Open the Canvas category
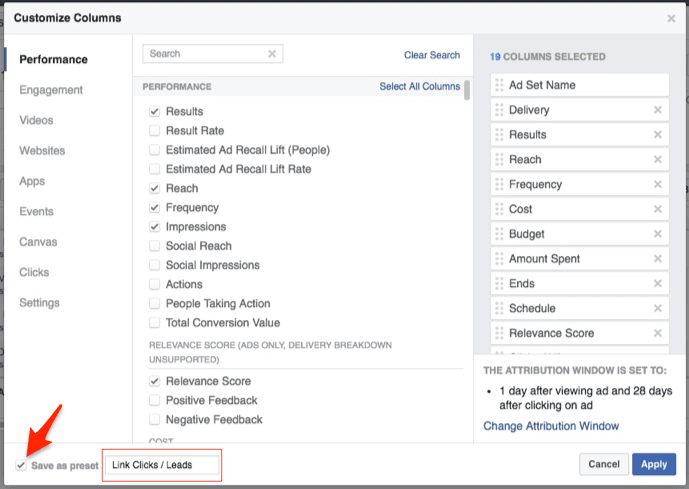The width and height of the screenshot is (689, 489). click(x=38, y=242)
